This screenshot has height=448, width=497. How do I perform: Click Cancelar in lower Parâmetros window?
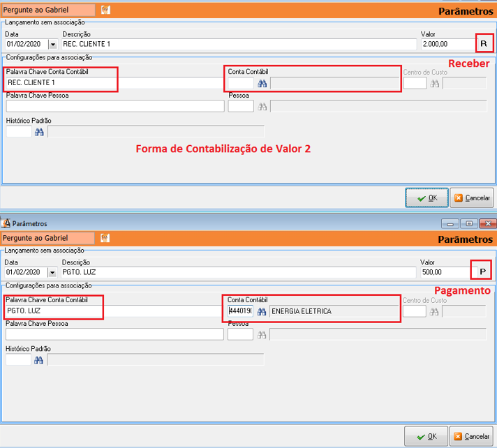[x=471, y=436]
